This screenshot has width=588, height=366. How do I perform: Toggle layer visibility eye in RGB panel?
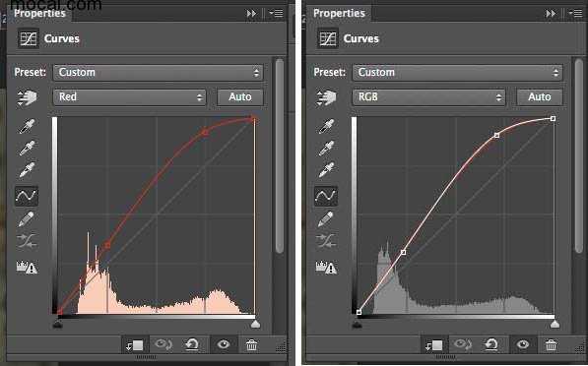pos(523,344)
